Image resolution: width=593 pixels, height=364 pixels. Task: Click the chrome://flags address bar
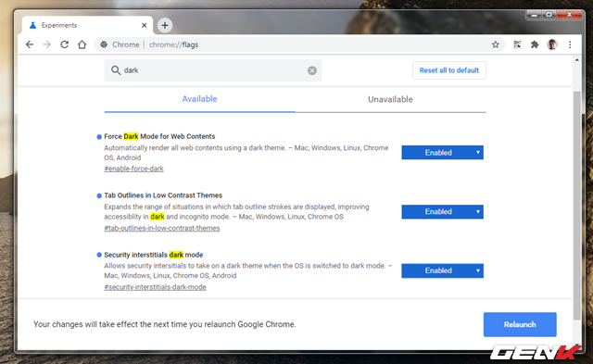coord(298,44)
